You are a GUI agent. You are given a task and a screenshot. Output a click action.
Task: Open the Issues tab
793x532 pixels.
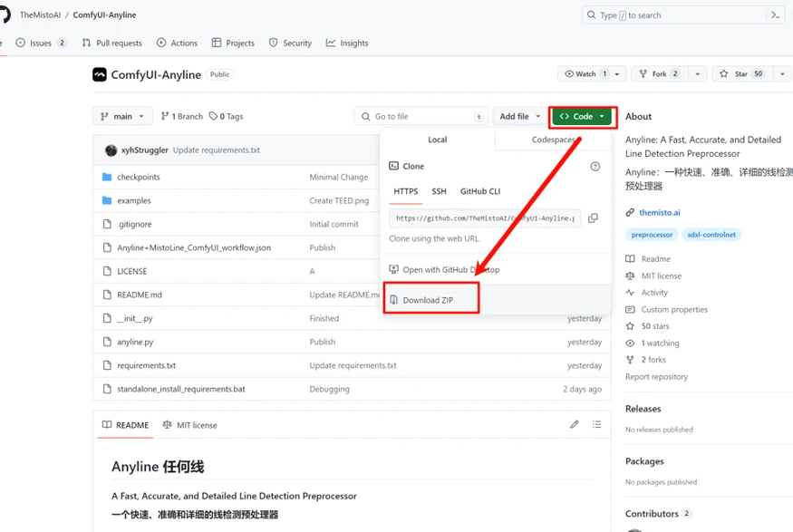pyautogui.click(x=41, y=43)
